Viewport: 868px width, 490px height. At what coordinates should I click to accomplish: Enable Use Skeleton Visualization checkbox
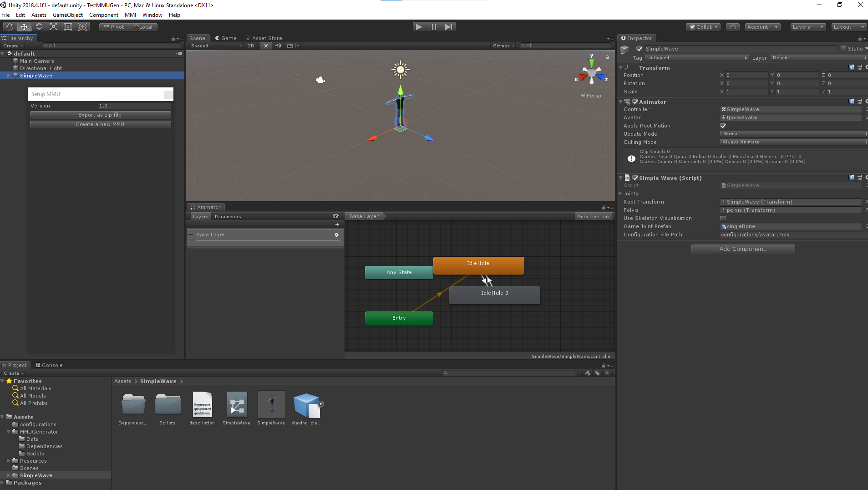723,218
